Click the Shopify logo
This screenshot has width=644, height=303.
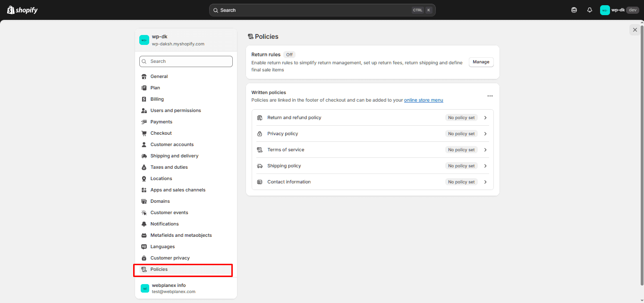22,9
